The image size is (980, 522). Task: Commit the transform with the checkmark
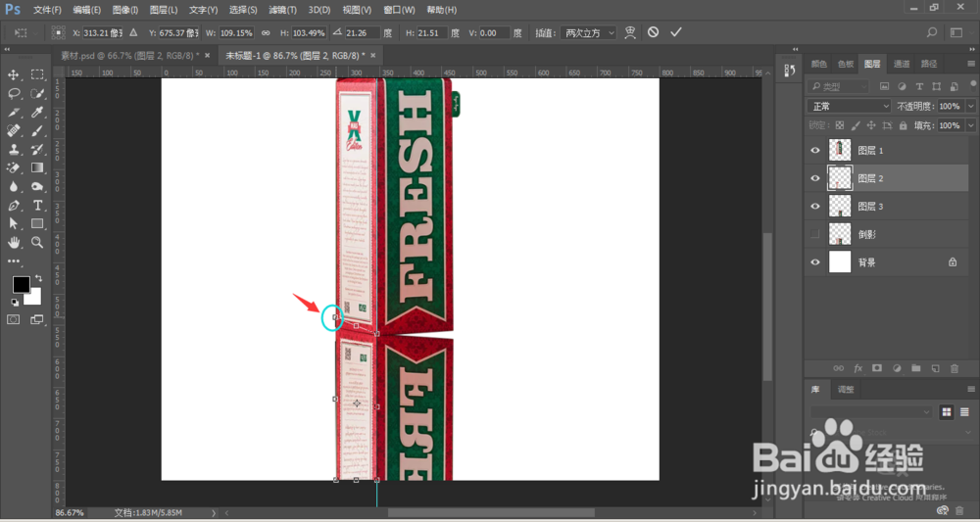point(675,32)
